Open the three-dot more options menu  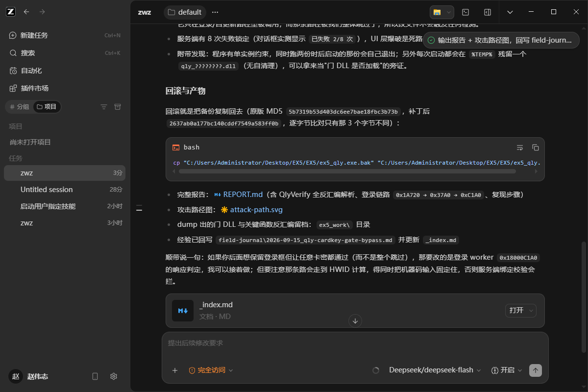click(x=215, y=12)
